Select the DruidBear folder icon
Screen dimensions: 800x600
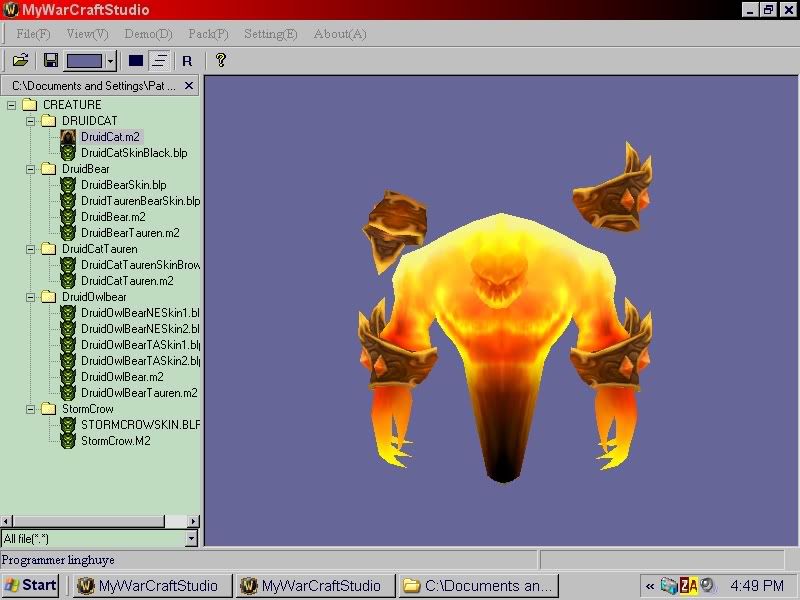tap(48, 168)
